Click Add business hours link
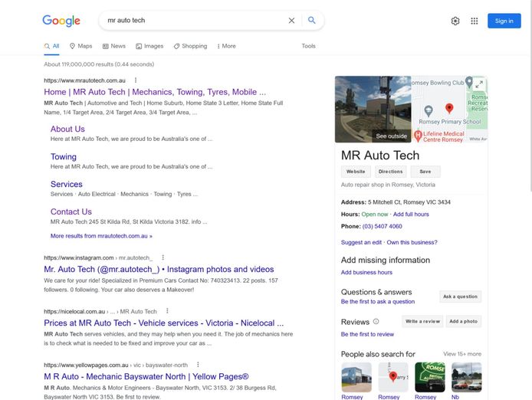This screenshot has width=532, height=400. (x=366, y=273)
